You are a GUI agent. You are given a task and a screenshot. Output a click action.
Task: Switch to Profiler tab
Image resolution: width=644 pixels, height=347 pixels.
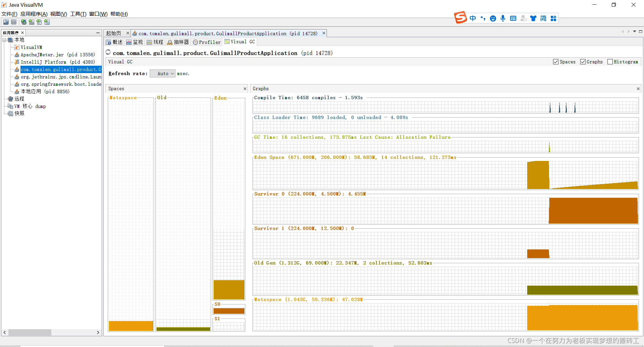pyautogui.click(x=207, y=42)
